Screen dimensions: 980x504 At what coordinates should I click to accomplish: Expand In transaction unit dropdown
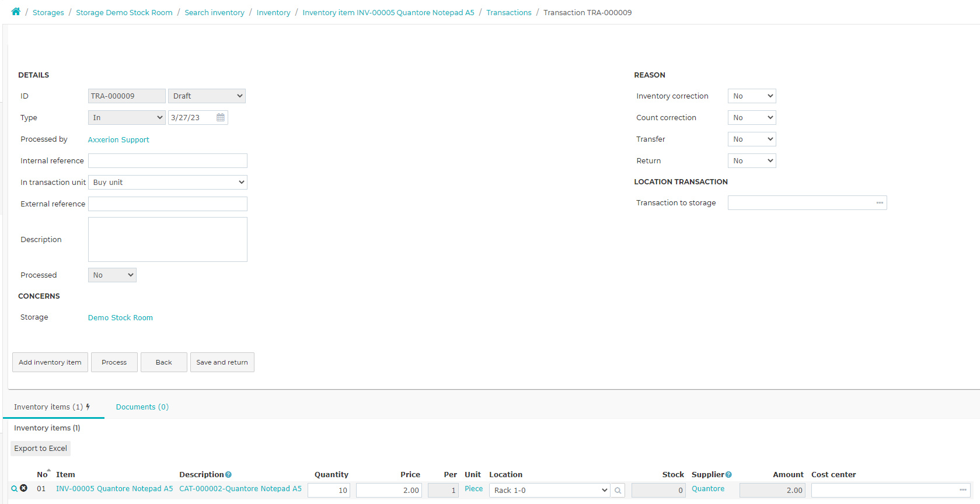click(x=168, y=182)
